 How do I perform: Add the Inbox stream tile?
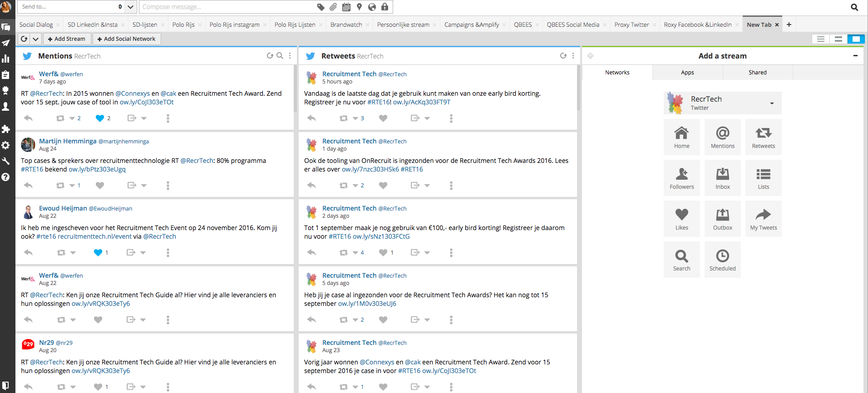722,178
